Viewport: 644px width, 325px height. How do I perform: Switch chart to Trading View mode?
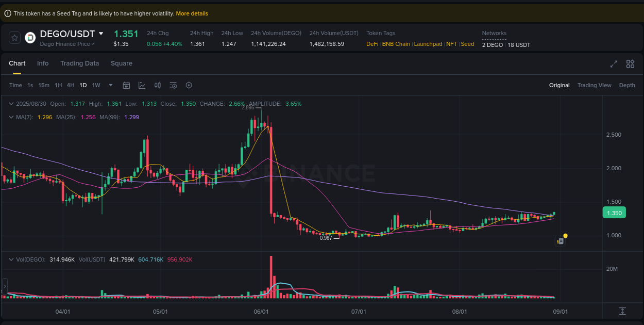pyautogui.click(x=594, y=85)
